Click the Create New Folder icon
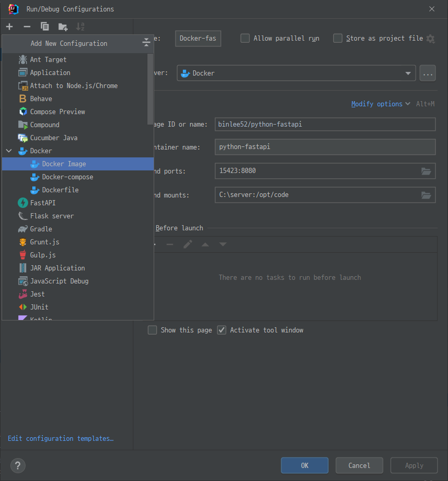Viewport: 448px width, 481px height. coord(63,27)
